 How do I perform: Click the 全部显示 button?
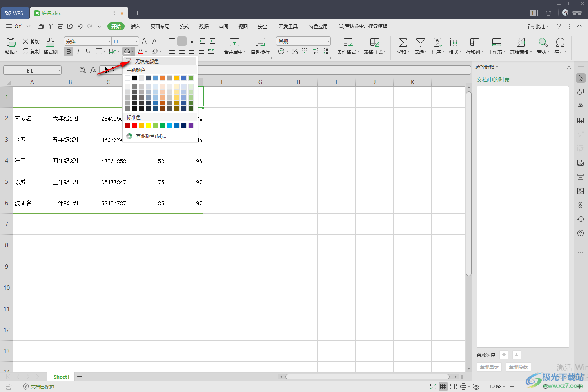489,367
